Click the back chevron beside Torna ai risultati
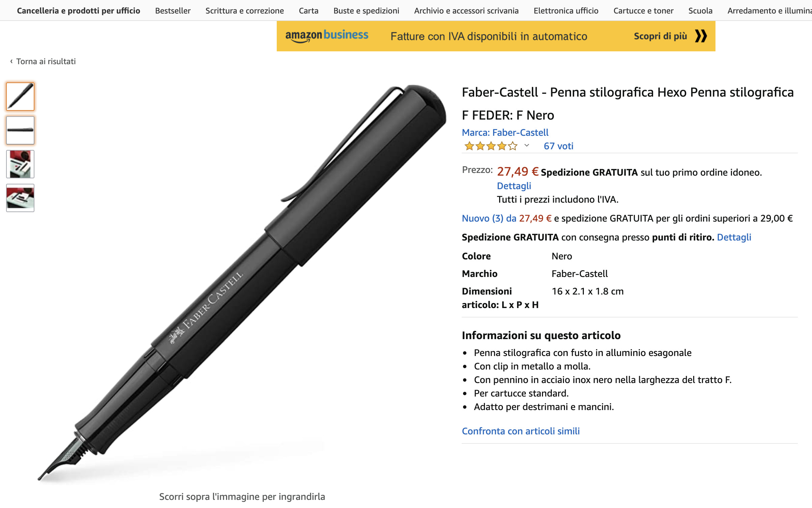Viewport: 812px width, 508px height. [x=11, y=61]
